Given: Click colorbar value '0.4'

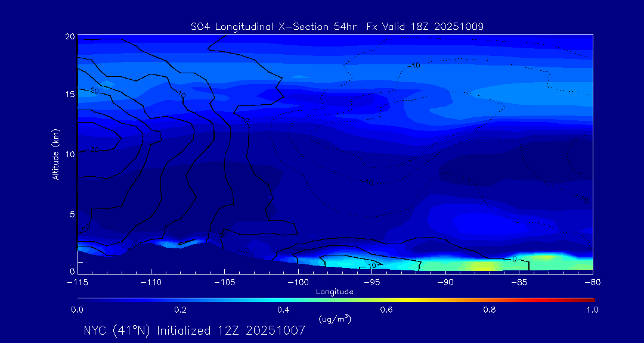Looking at the screenshot, I should 284,310.
